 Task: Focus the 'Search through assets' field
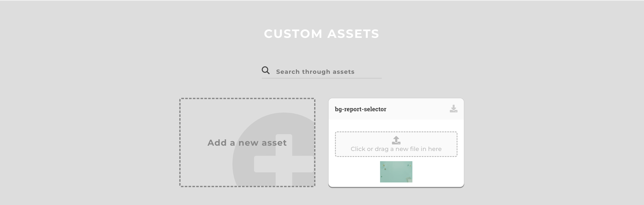(x=325, y=72)
